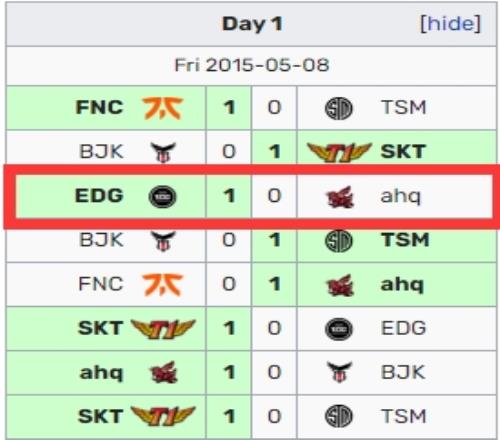Click EDG score 1 in highlighted row
500x440 pixels.
229,196
